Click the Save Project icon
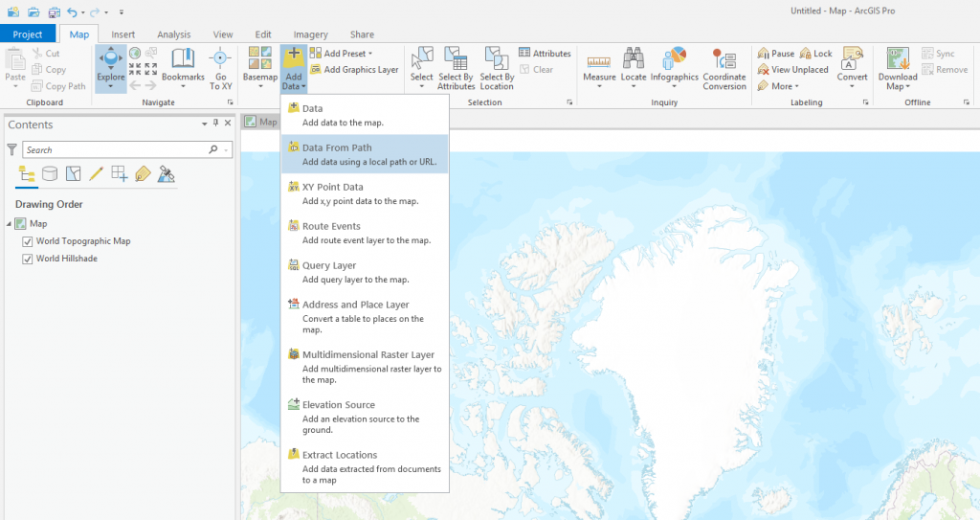This screenshot has width=980, height=520. point(55,11)
